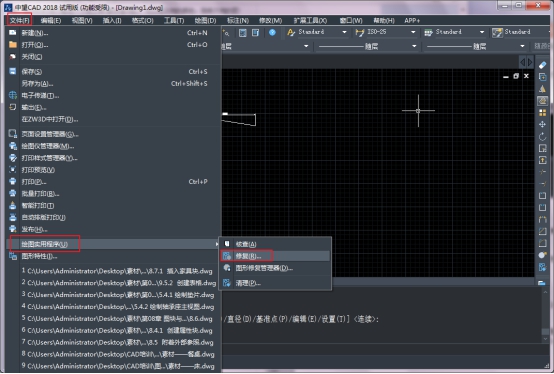Restore the inner drawing window
This screenshot has height=374, width=554.
[516, 76]
